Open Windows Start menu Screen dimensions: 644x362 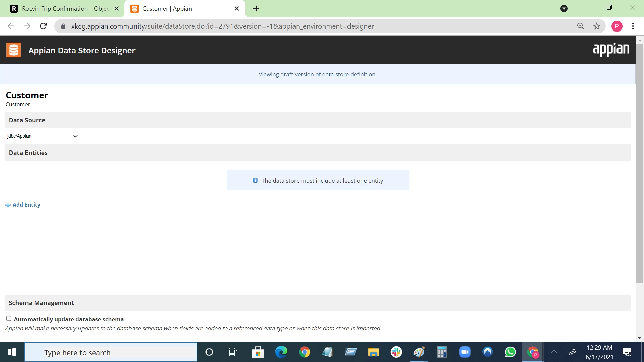(x=12, y=352)
